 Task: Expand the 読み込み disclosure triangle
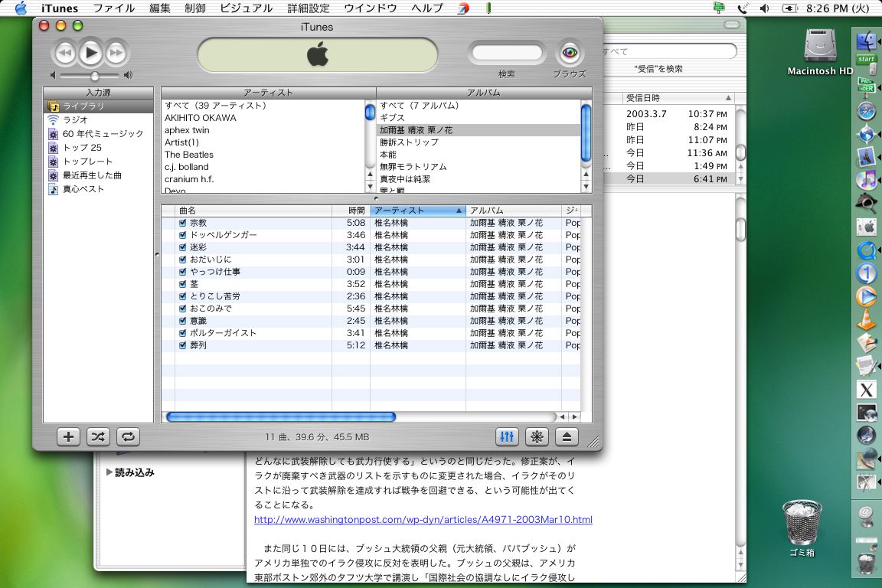(109, 472)
